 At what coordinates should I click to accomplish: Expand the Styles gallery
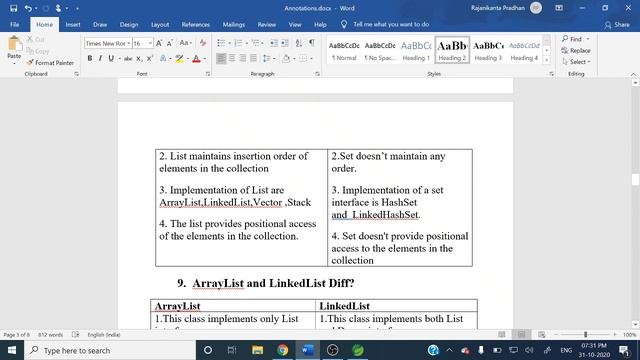coord(547,60)
